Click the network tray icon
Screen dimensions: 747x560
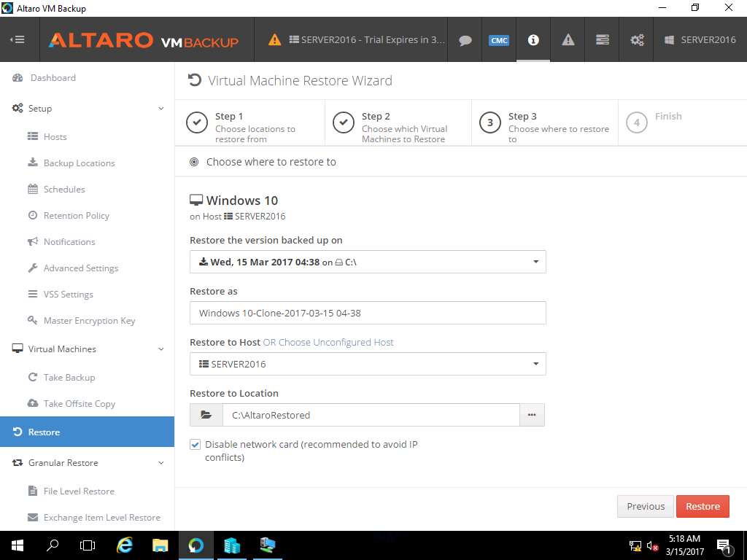pos(635,546)
